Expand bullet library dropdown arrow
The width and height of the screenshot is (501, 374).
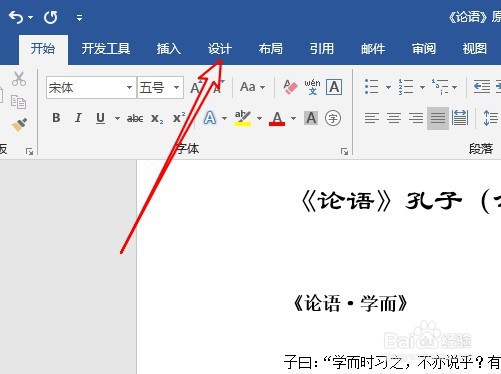(x=388, y=87)
